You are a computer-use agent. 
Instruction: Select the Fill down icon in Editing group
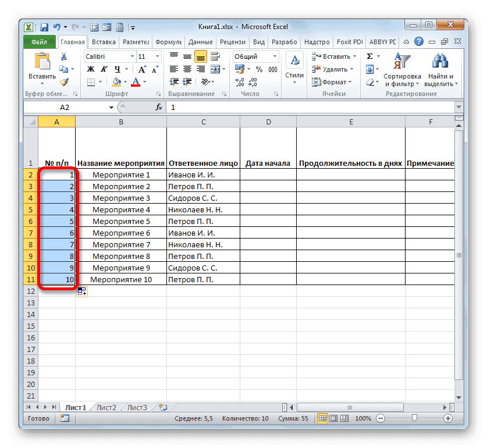point(369,69)
